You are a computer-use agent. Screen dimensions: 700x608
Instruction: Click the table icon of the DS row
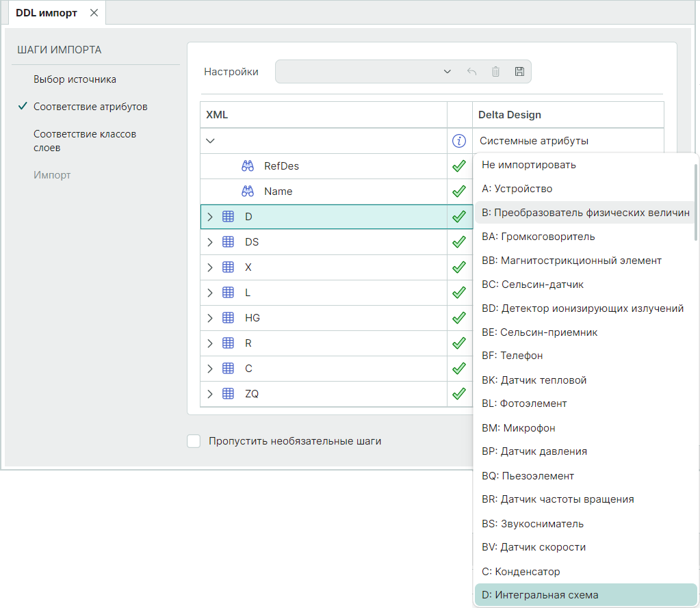pos(229,242)
